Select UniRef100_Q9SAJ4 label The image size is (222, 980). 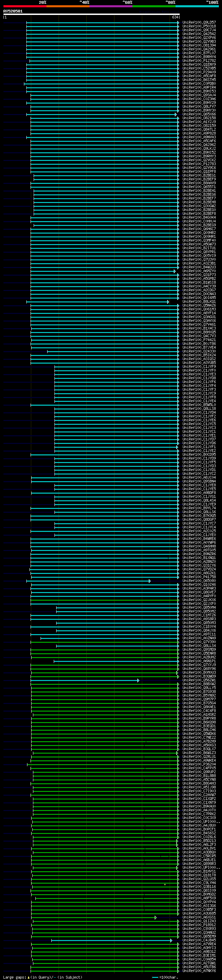click(199, 95)
